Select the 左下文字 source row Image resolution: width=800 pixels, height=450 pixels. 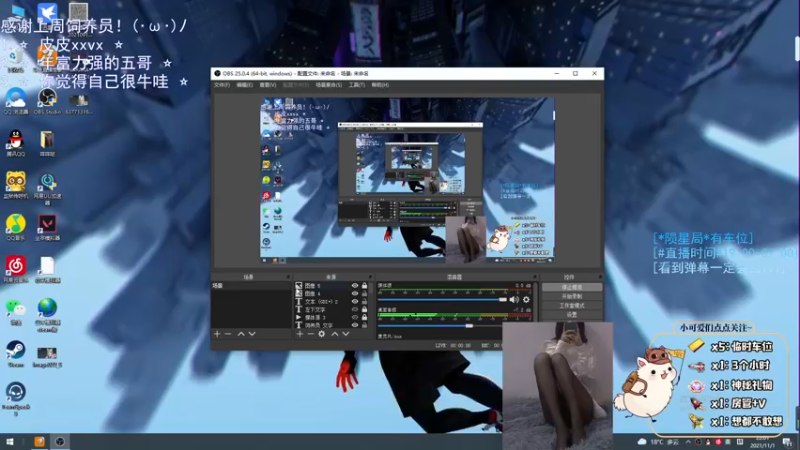332,309
